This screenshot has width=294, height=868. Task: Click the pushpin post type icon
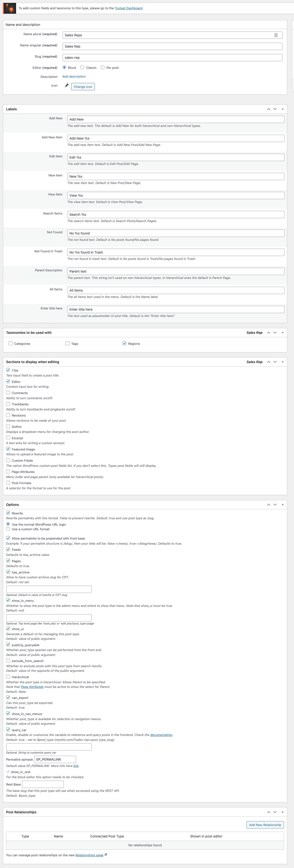[67, 86]
